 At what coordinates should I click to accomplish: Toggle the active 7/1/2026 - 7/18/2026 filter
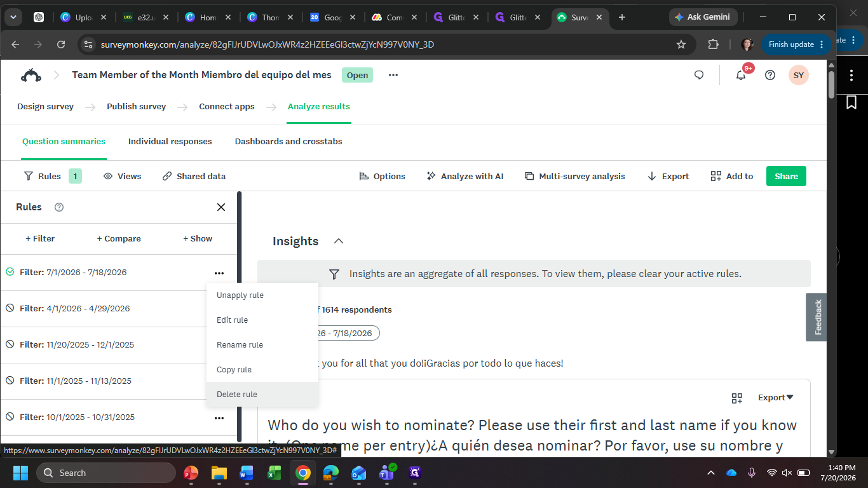10,272
